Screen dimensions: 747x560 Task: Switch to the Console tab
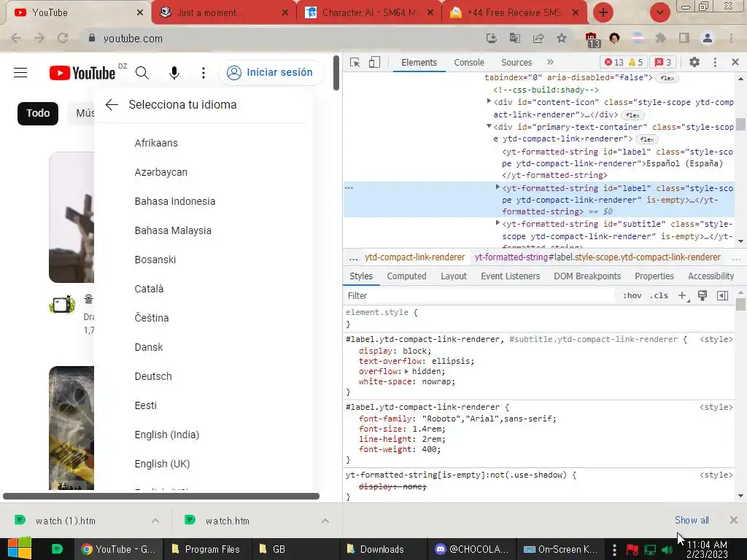click(469, 63)
